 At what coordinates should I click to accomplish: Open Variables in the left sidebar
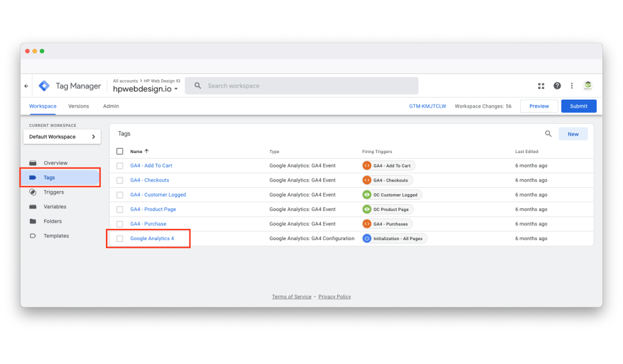tap(55, 207)
